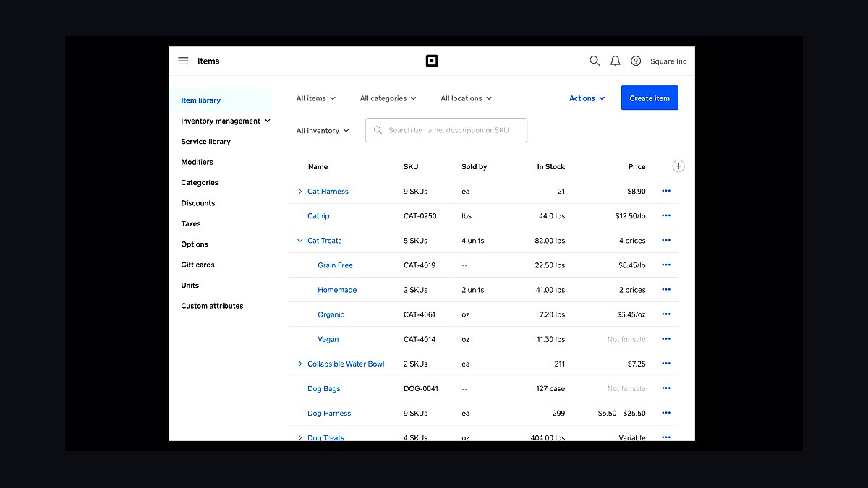Open the Collapsible Water Bowl item link
868x488 pixels.
coord(346,364)
